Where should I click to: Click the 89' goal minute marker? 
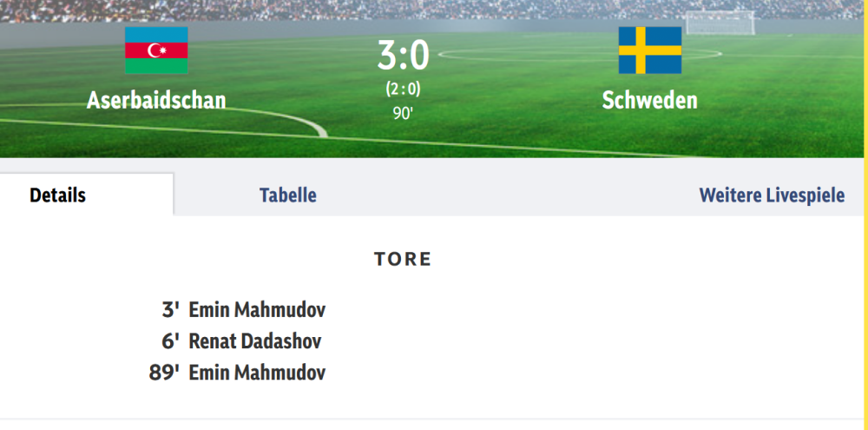pos(165,374)
